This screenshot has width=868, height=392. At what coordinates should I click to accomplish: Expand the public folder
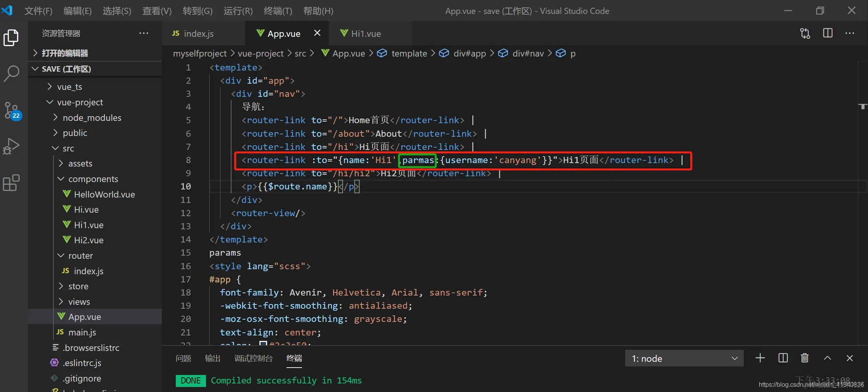click(75, 133)
